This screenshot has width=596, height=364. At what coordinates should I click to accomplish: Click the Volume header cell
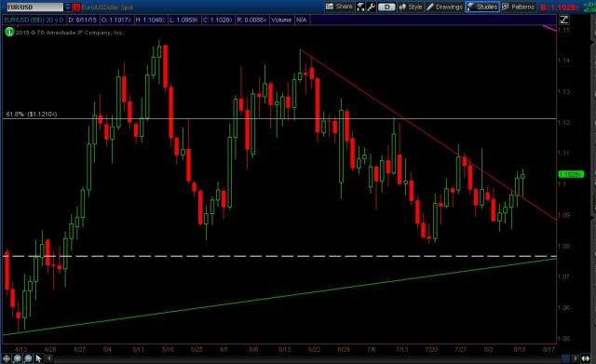tap(281, 20)
